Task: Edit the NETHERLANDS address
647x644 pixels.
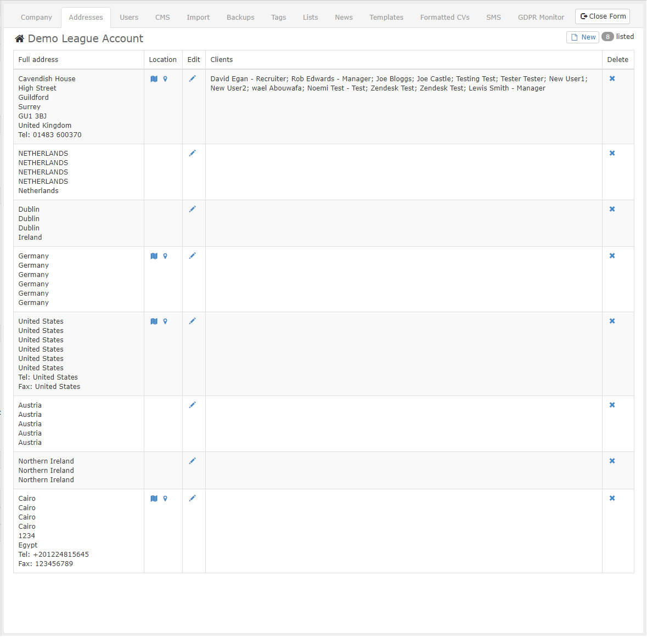Action: tap(192, 153)
